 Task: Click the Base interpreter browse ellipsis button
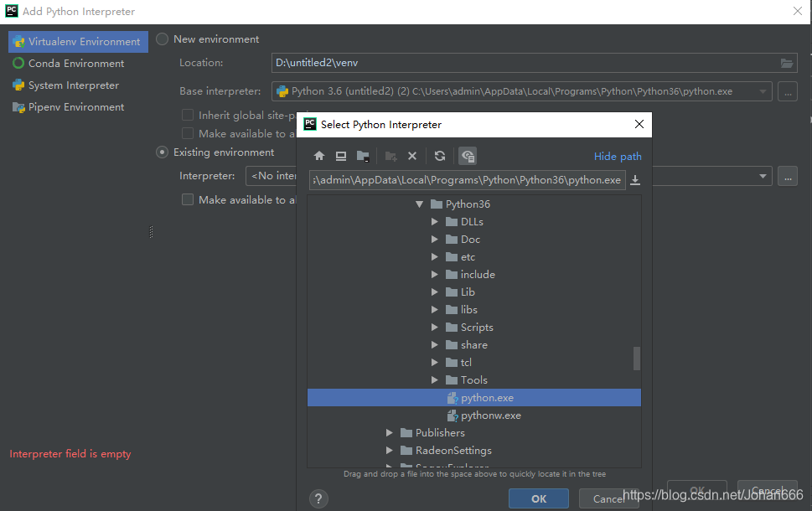click(x=787, y=91)
